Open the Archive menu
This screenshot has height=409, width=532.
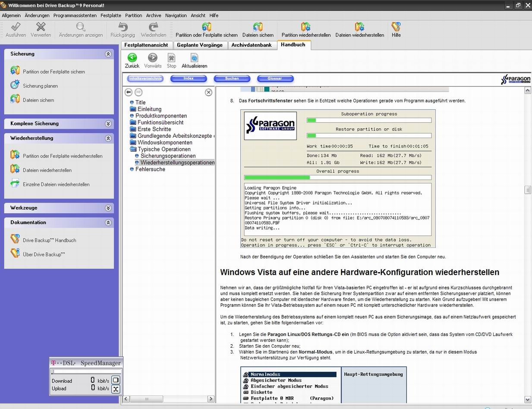(154, 15)
